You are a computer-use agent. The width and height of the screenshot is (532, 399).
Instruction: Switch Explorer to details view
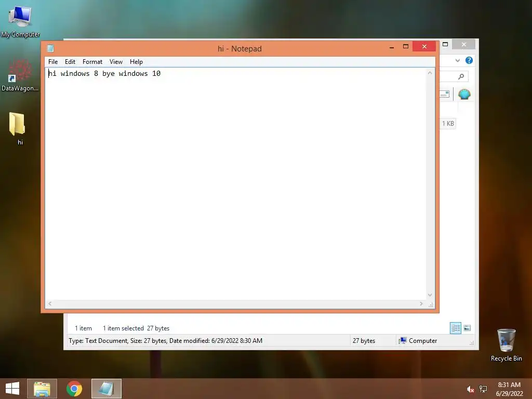455,328
